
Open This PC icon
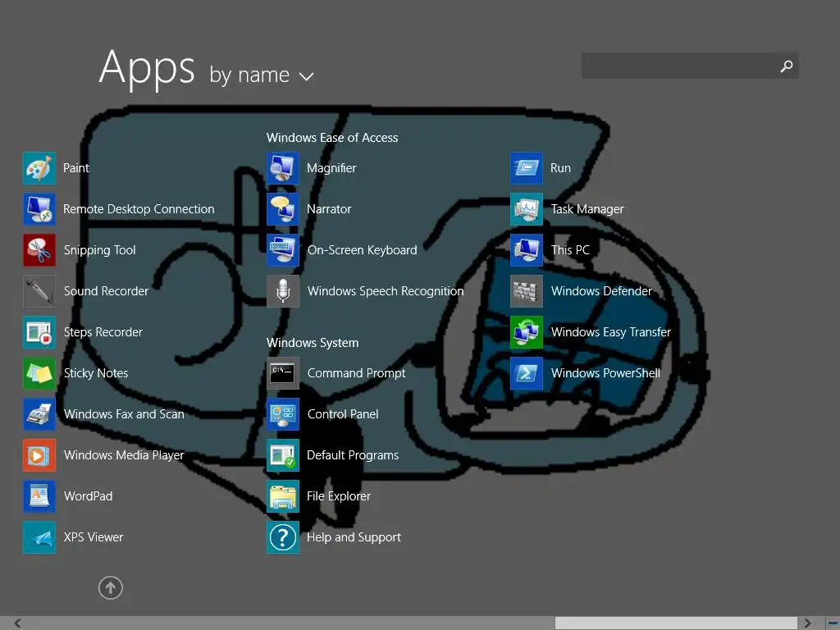pyautogui.click(x=527, y=249)
